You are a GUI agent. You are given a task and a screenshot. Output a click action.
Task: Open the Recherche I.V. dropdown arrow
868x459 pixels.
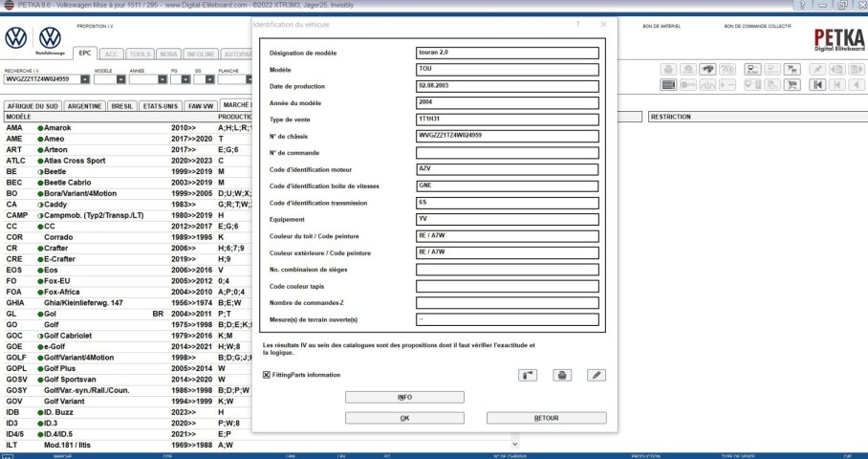pyautogui.click(x=85, y=79)
